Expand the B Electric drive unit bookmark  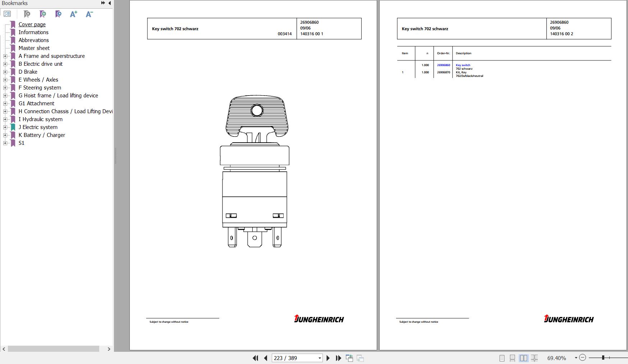(5, 64)
